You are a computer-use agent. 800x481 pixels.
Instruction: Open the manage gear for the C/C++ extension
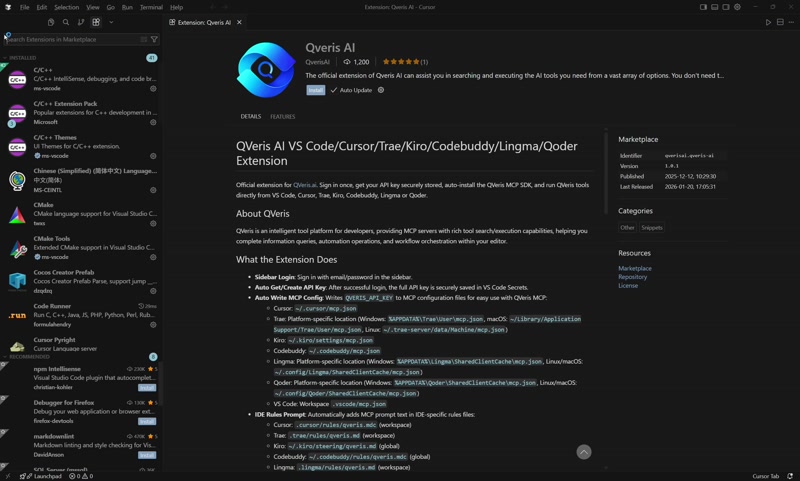(x=153, y=88)
